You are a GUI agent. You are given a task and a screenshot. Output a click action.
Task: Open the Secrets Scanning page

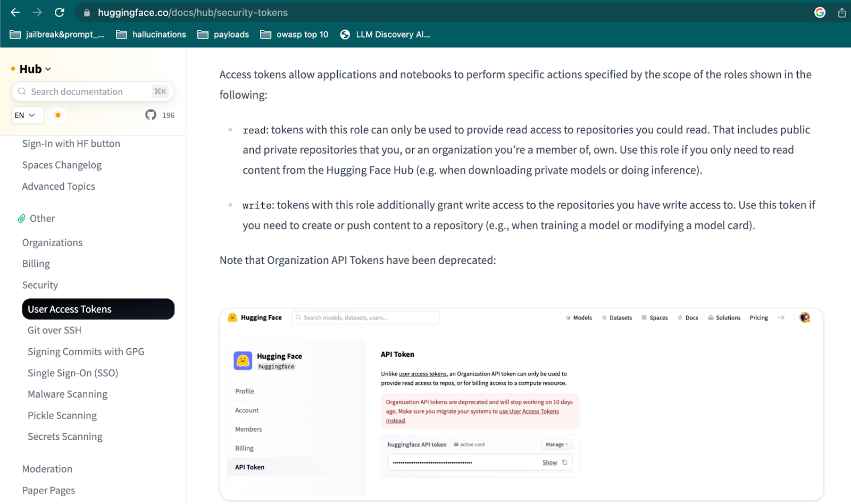coord(65,436)
